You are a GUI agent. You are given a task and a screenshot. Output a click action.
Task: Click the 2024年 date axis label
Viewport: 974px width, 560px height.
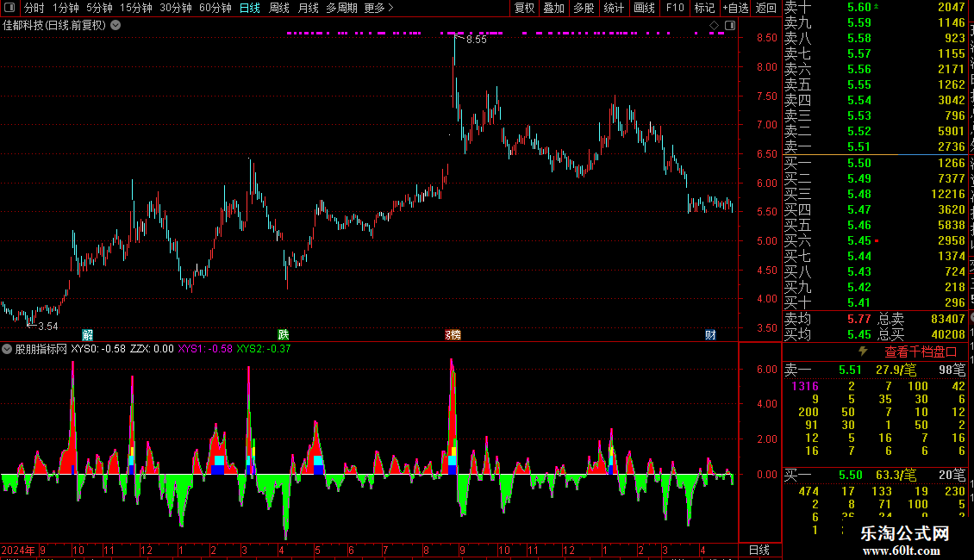(x=18, y=550)
